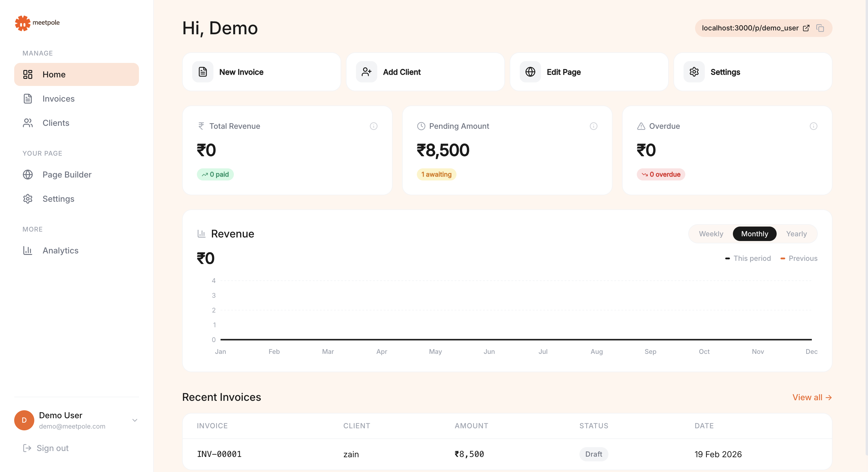Expand the Demo User account chevron
The width and height of the screenshot is (868, 472).
coord(135,420)
